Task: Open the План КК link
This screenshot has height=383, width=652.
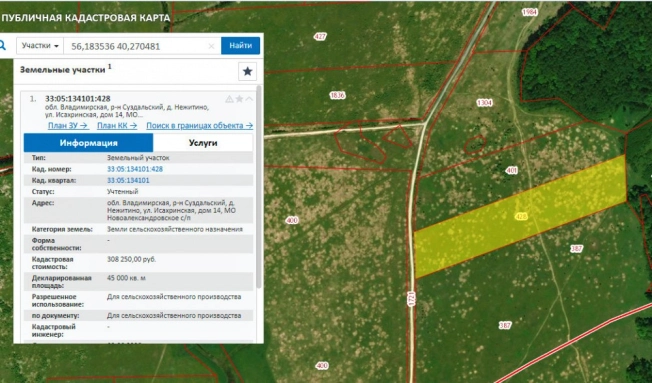Action: click(x=117, y=125)
